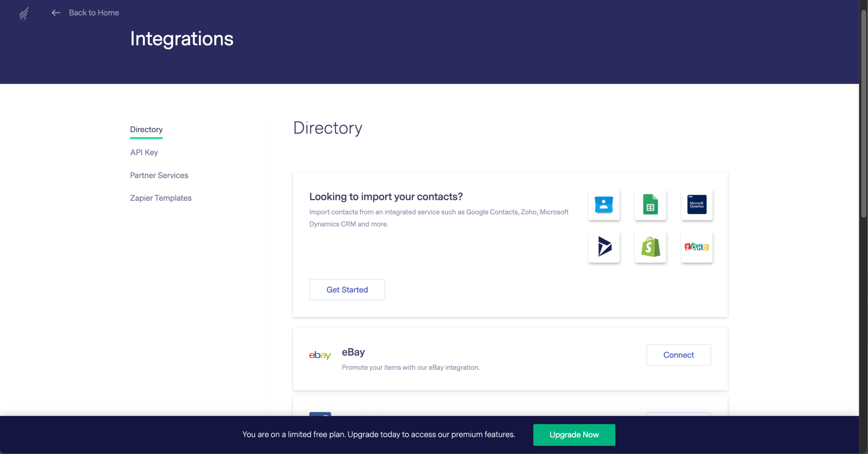Select the Directory sidebar tab

(x=146, y=130)
